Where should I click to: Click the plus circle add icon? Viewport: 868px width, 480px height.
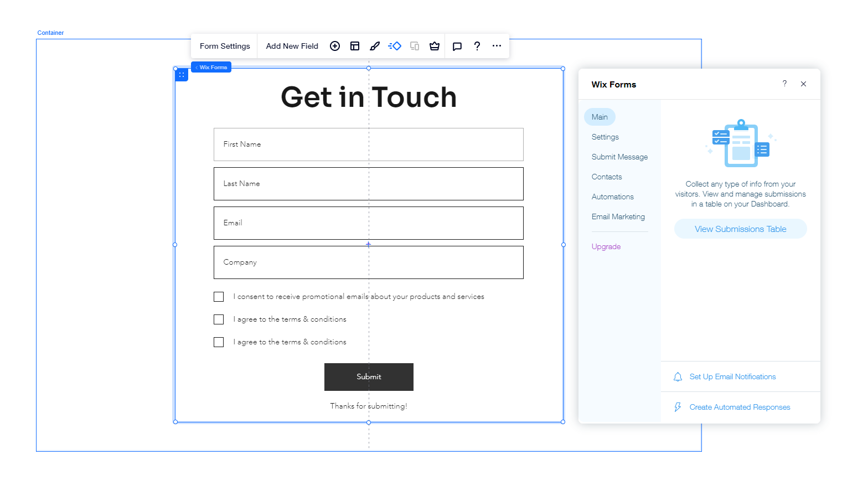click(x=335, y=46)
